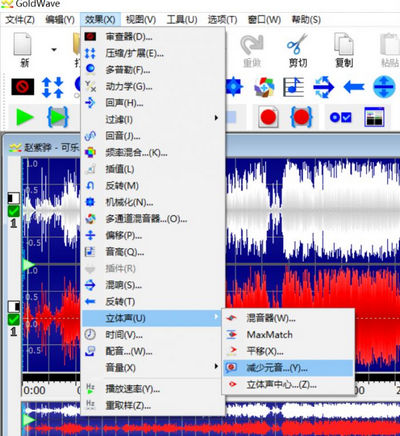Select 反转(M) menu entry

pos(153,186)
